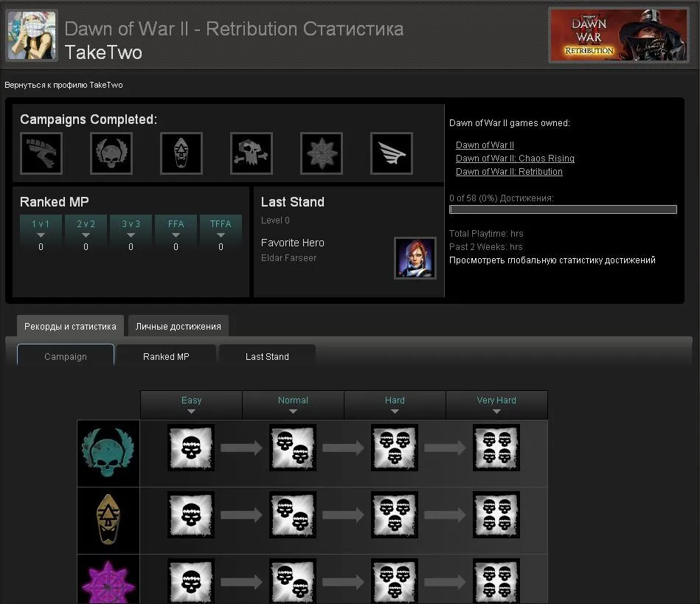
Task: Click Eldar Hard three-skull badge
Action: (x=395, y=515)
